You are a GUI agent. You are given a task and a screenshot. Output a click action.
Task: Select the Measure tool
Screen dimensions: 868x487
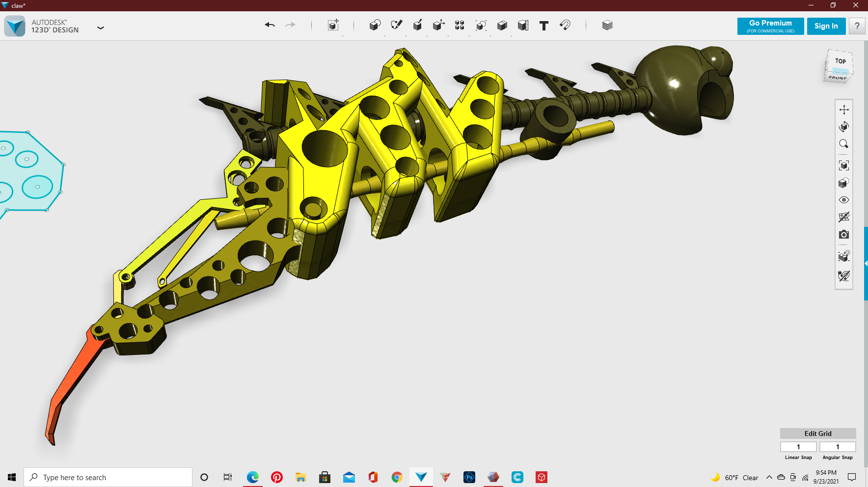[x=523, y=26]
